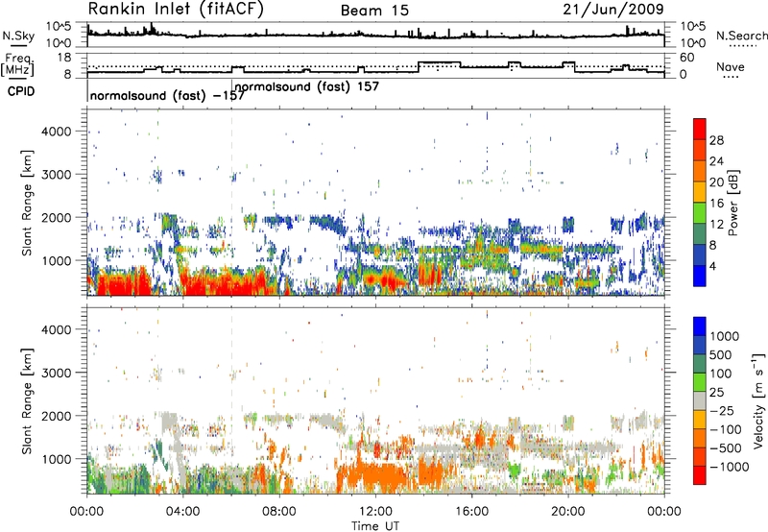Click 'normalsound (fast) -157' CPID text
This screenshot has height=532, width=768.
(x=167, y=95)
